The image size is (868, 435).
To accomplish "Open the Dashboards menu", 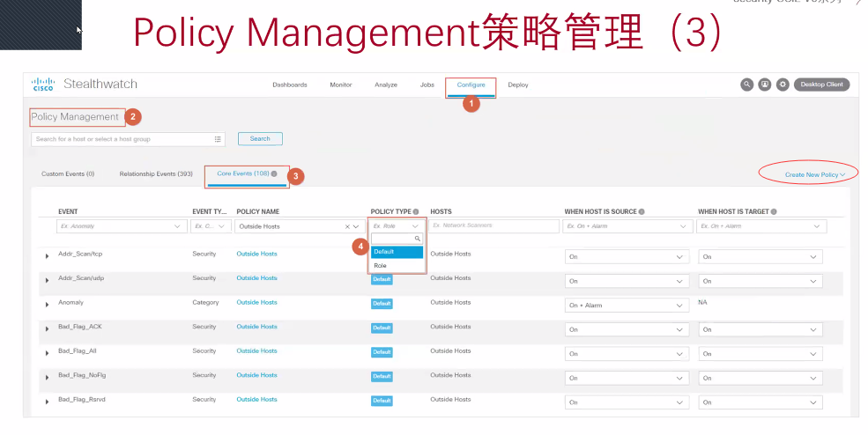I will (290, 85).
